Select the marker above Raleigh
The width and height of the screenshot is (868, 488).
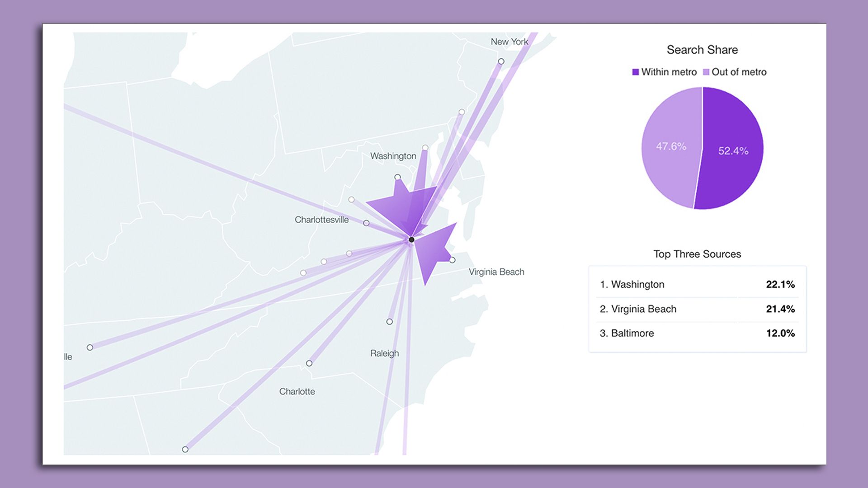tap(389, 321)
